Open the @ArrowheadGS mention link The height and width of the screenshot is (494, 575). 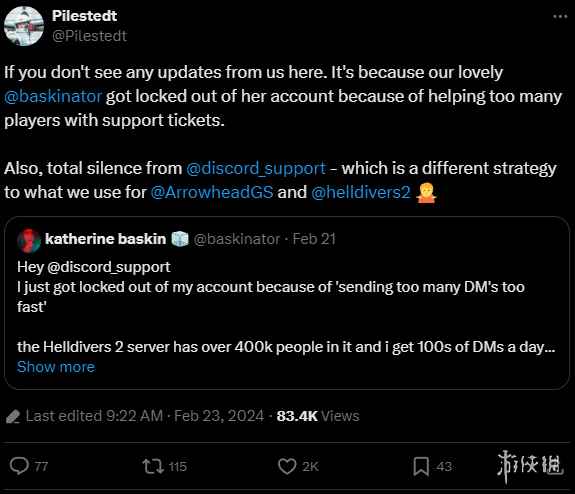coord(212,192)
